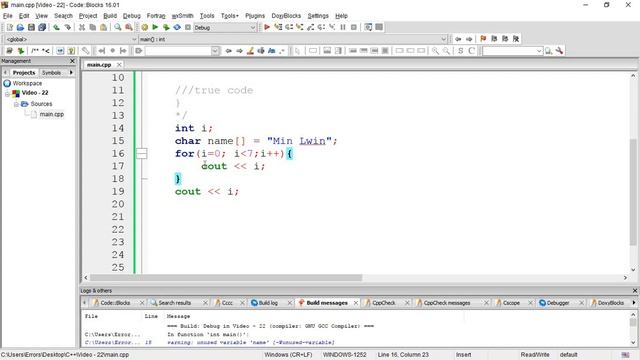This screenshot has height=360, width=640.
Task: Select the main.cpp editor tab
Action: click(x=99, y=65)
